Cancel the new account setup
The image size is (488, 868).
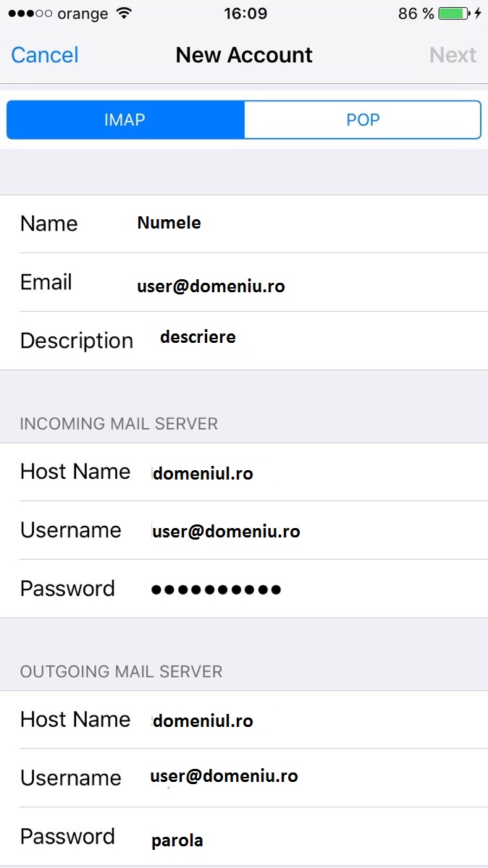pos(45,55)
